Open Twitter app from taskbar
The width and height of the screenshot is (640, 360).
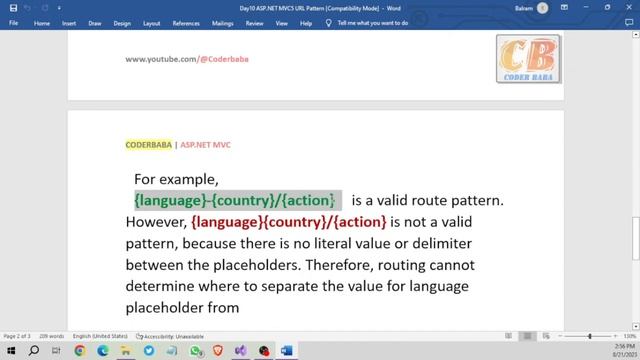149,351
